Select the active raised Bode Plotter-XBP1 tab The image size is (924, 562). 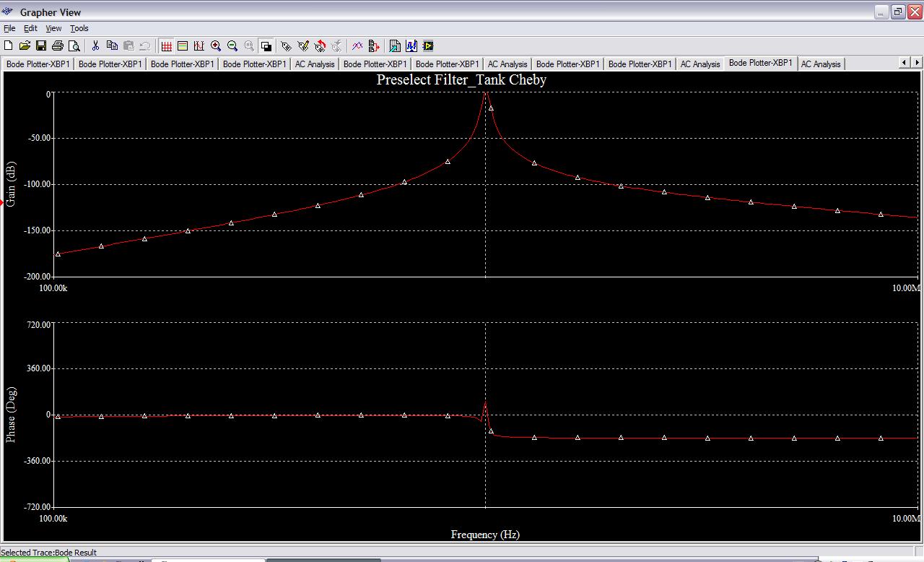pos(761,63)
